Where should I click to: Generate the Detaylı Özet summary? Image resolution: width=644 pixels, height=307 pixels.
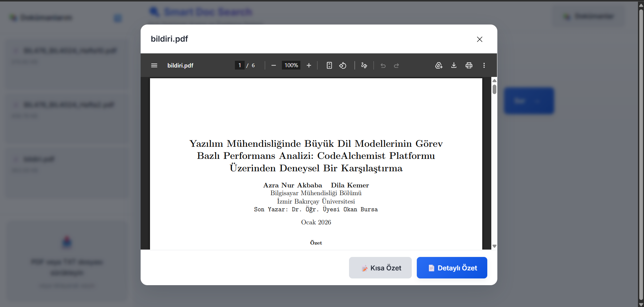coord(452,268)
